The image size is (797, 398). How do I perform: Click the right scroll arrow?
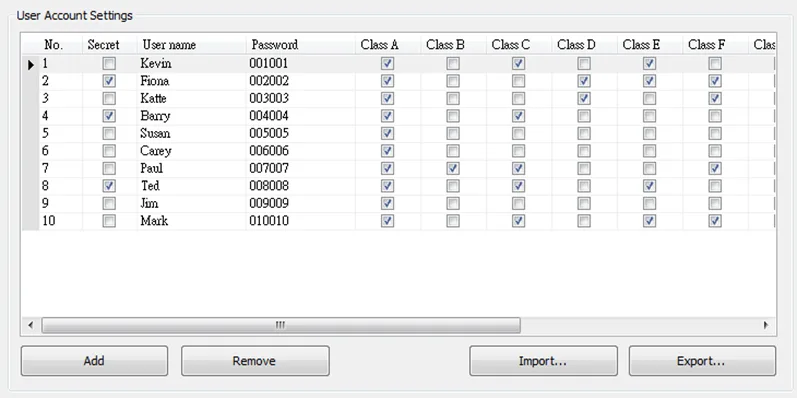766,325
